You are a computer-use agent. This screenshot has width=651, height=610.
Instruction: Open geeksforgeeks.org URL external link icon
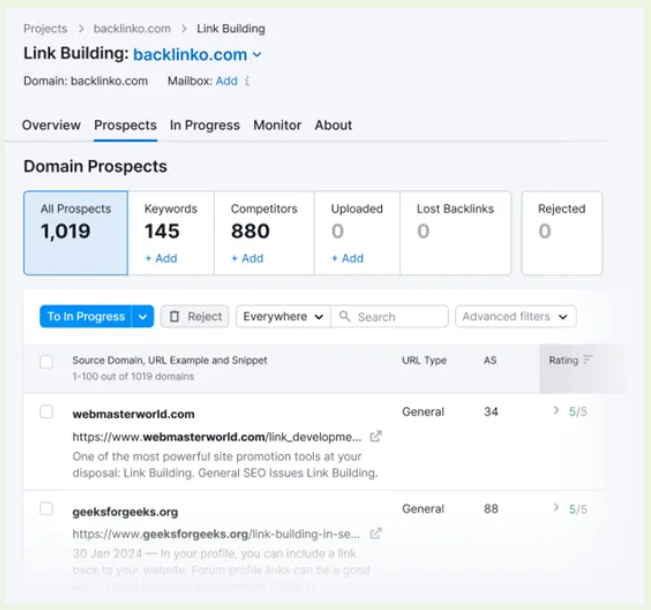pos(376,534)
